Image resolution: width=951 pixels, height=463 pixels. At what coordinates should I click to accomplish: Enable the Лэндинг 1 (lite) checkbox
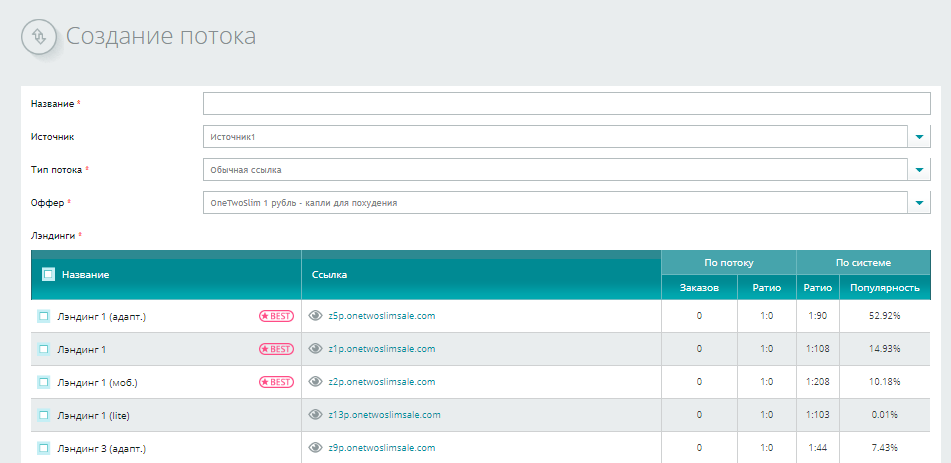click(x=43, y=415)
